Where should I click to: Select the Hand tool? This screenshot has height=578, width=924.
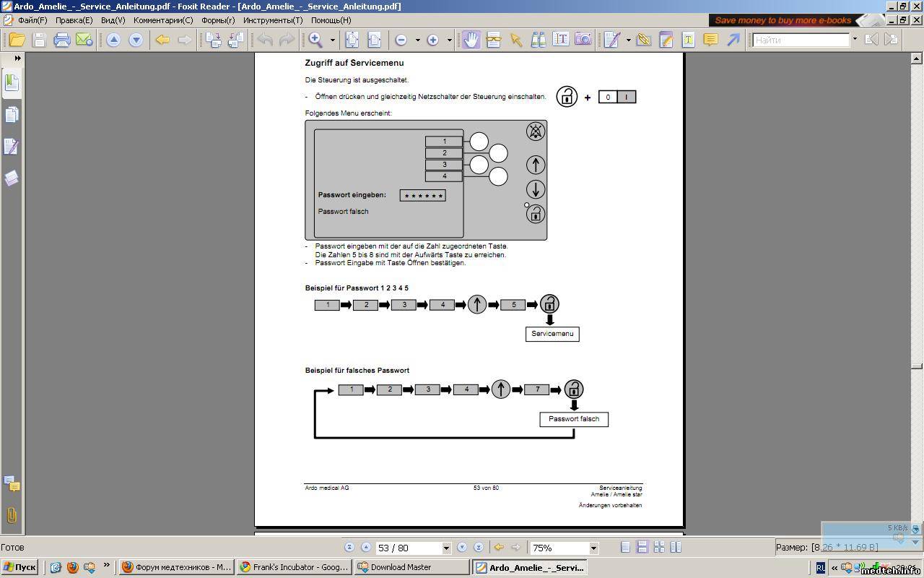click(x=471, y=40)
